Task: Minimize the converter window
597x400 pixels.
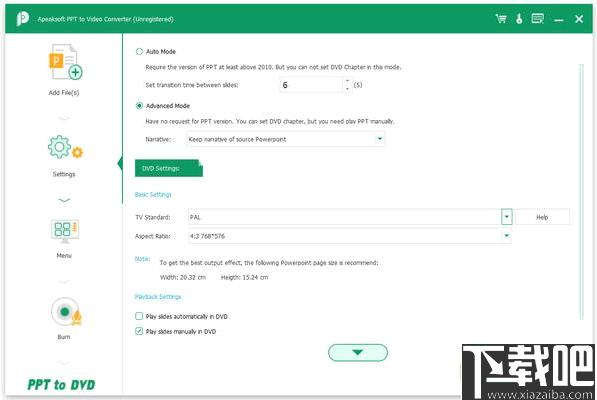Action: [559, 19]
